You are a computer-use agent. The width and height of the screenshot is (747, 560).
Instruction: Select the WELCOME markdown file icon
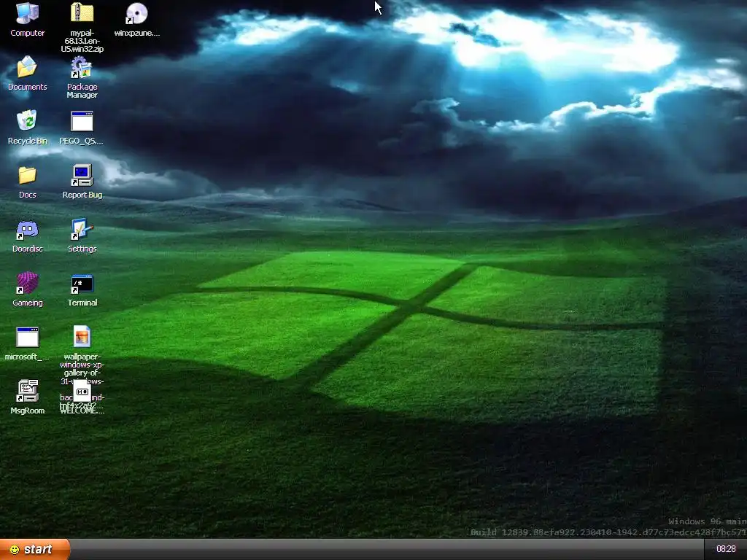click(82, 392)
